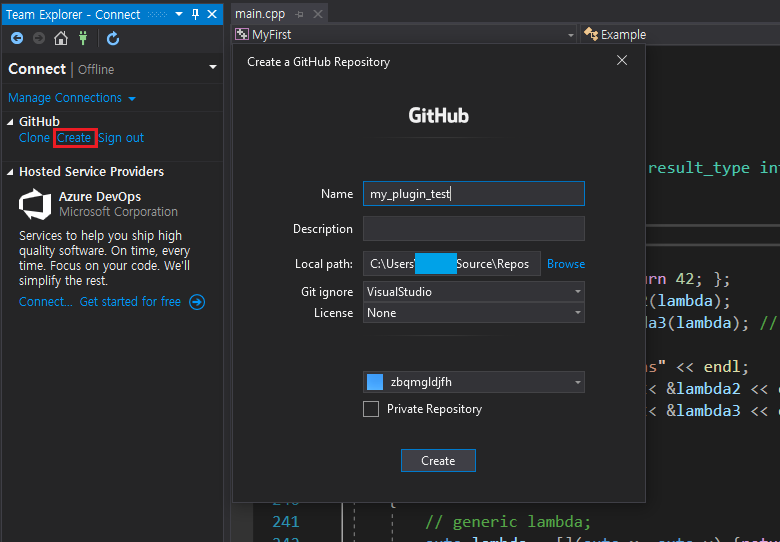Click Get started for free link
The width and height of the screenshot is (780, 542).
130,302
